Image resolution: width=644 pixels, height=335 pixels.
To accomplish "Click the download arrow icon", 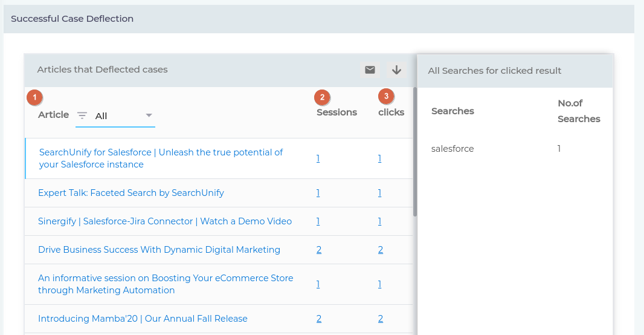I will click(396, 70).
